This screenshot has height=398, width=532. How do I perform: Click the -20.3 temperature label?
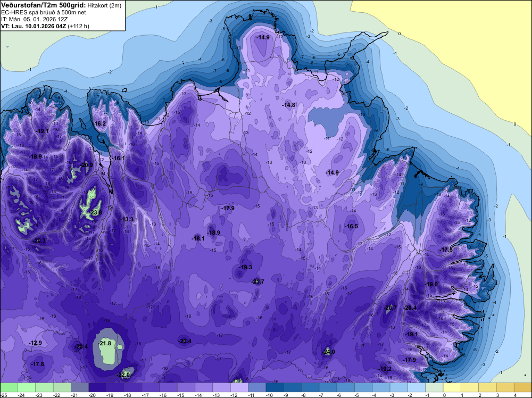coord(39,241)
